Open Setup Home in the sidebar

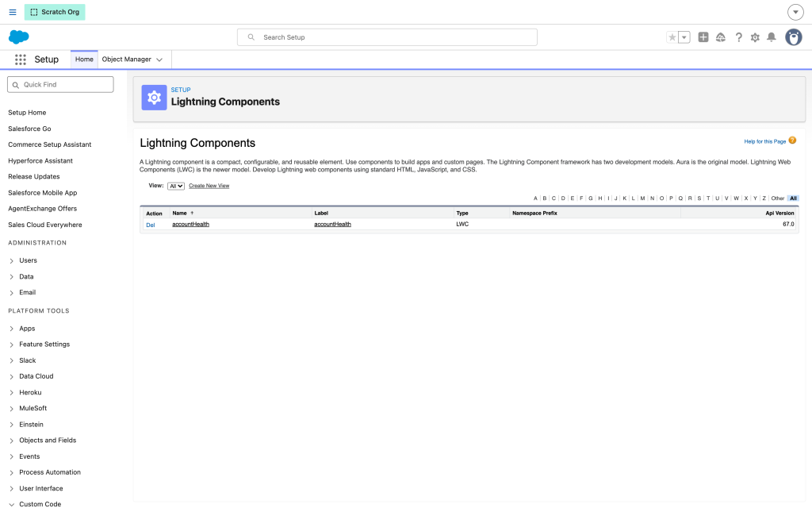click(27, 113)
